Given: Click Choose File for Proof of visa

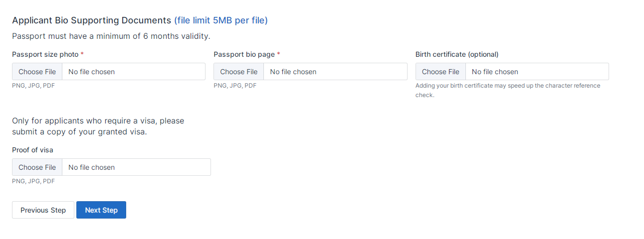Looking at the screenshot, I should point(37,167).
